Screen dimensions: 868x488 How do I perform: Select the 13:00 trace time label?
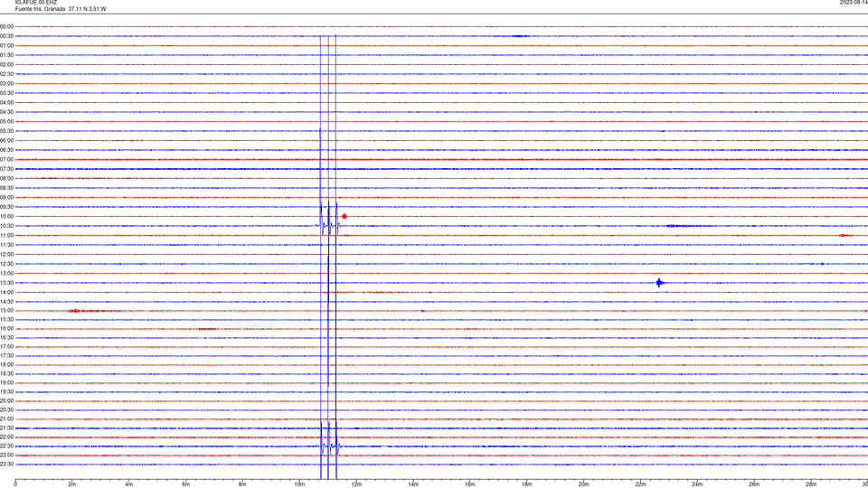tap(6, 273)
